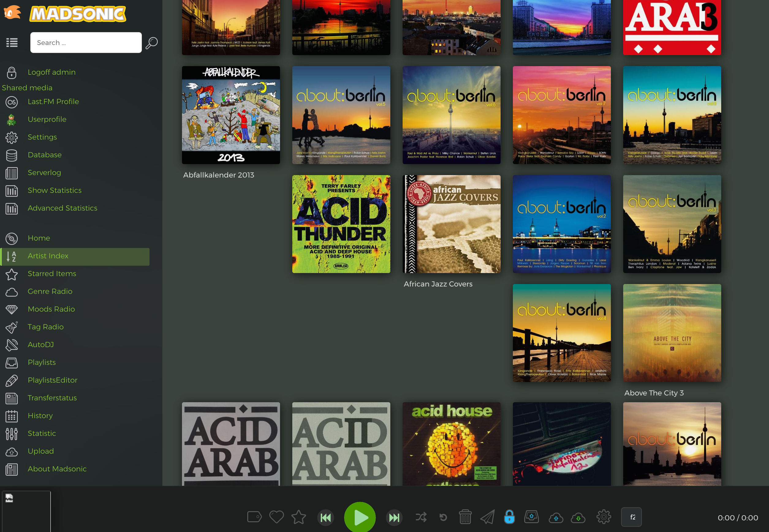769x532 pixels.
Task: Click the search magnifier icon
Action: pyautogui.click(x=152, y=43)
